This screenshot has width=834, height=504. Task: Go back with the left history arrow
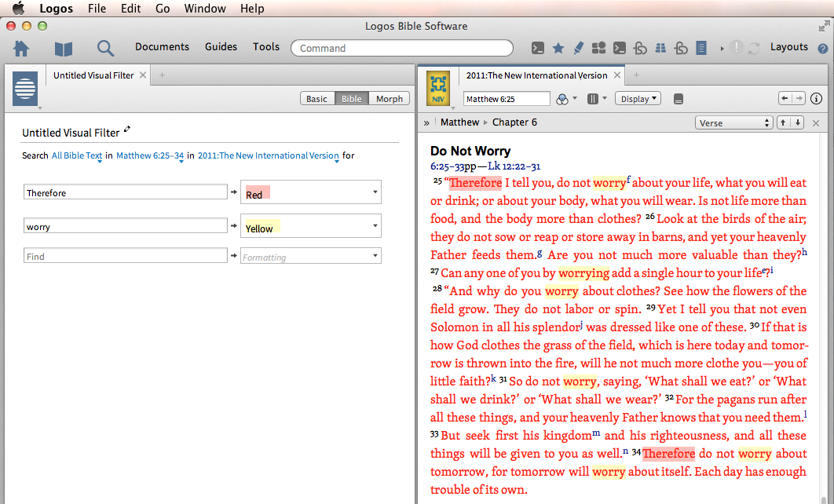785,98
